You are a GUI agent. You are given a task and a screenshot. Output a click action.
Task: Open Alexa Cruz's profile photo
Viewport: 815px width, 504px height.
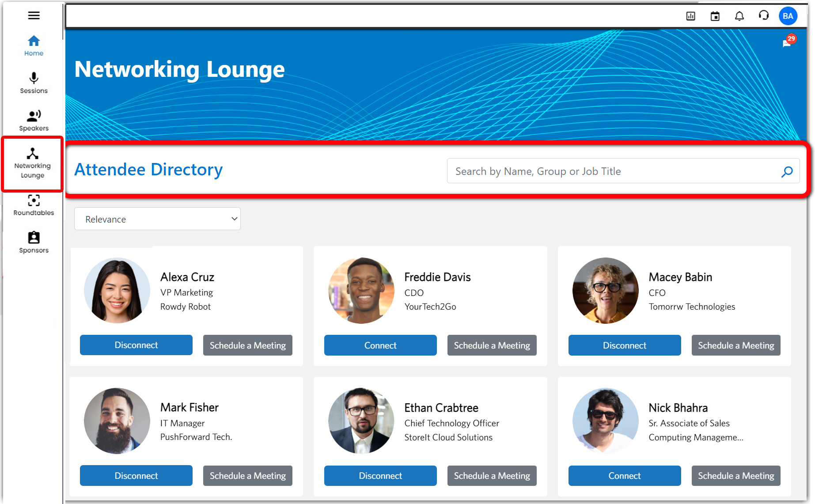tap(117, 291)
